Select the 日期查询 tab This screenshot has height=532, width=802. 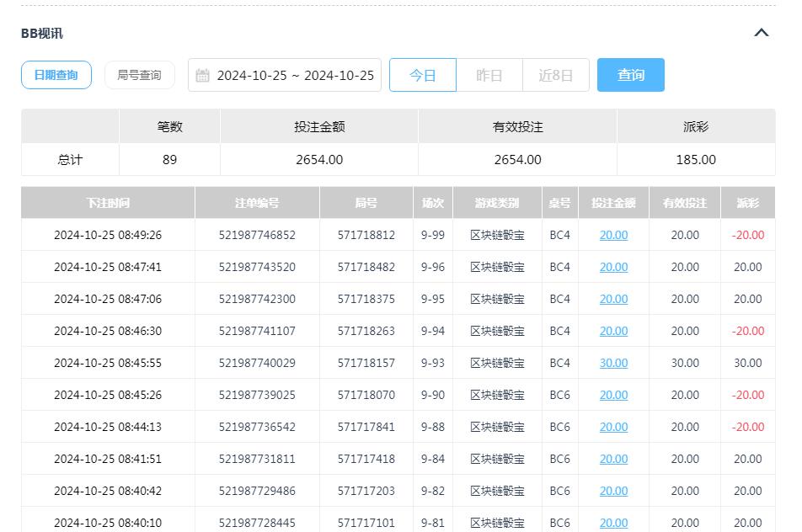tap(56, 75)
